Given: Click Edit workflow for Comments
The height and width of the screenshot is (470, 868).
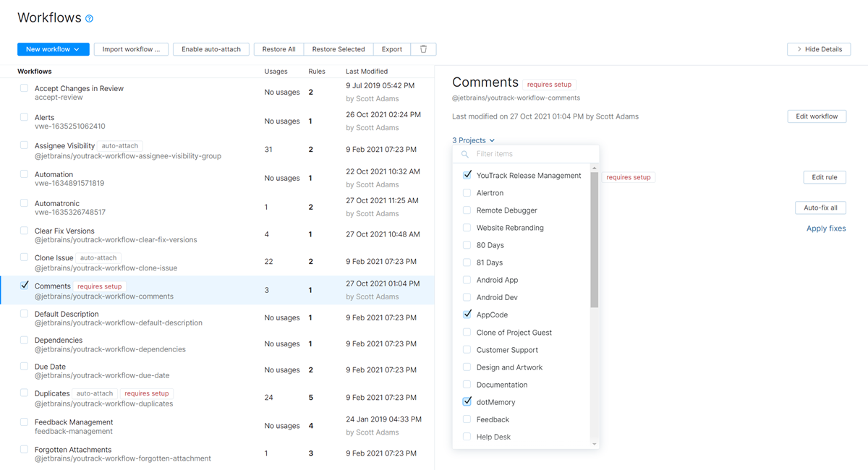Looking at the screenshot, I should [817, 116].
